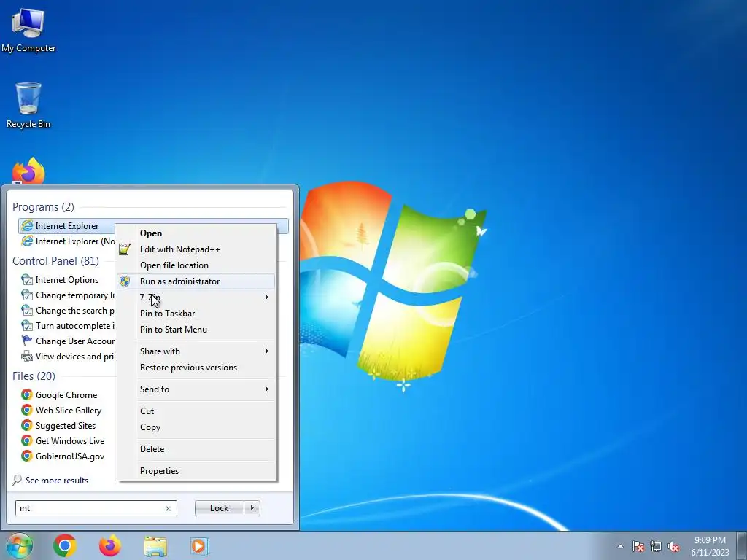Viewport: 747px width, 560px height.
Task: Choose Properties in the context menu
Action: 196,470
